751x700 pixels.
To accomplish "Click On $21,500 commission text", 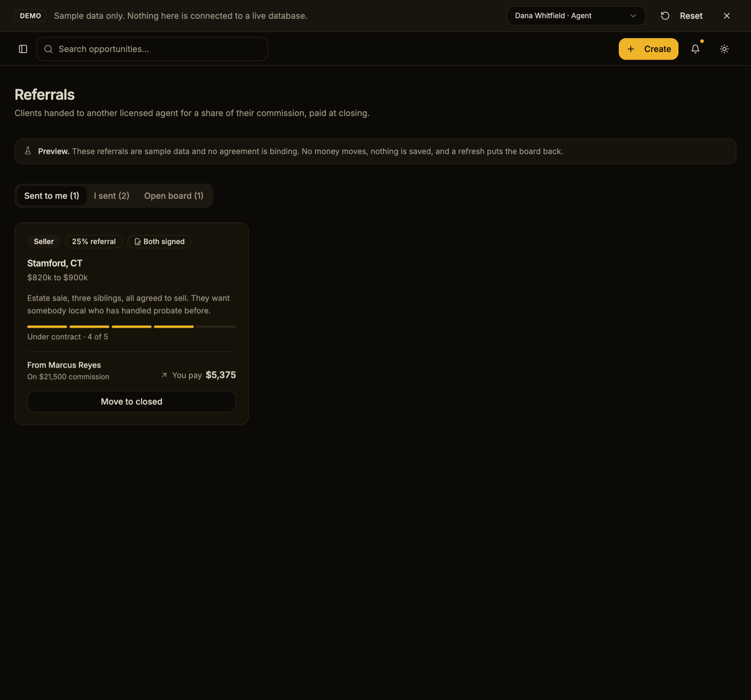I will click(68, 377).
